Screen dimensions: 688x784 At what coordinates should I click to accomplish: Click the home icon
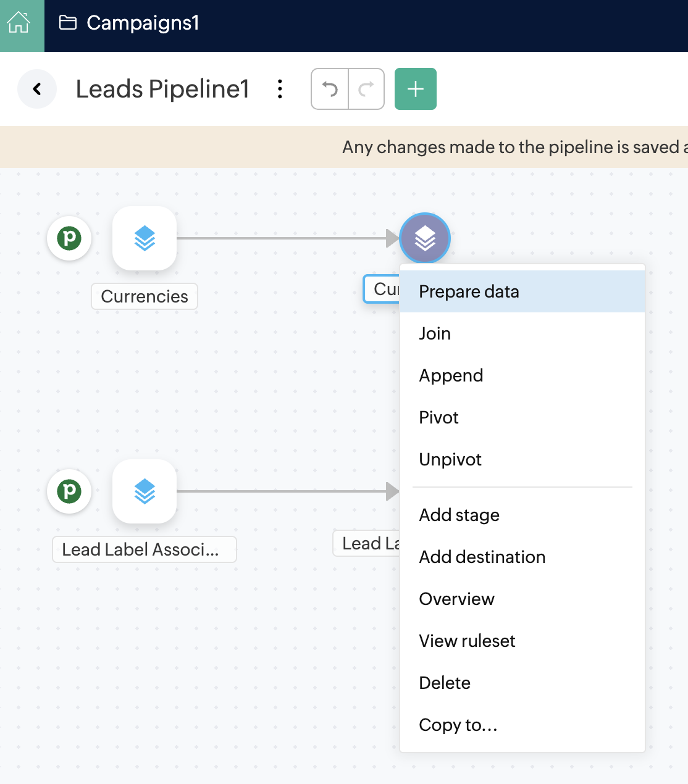19,23
